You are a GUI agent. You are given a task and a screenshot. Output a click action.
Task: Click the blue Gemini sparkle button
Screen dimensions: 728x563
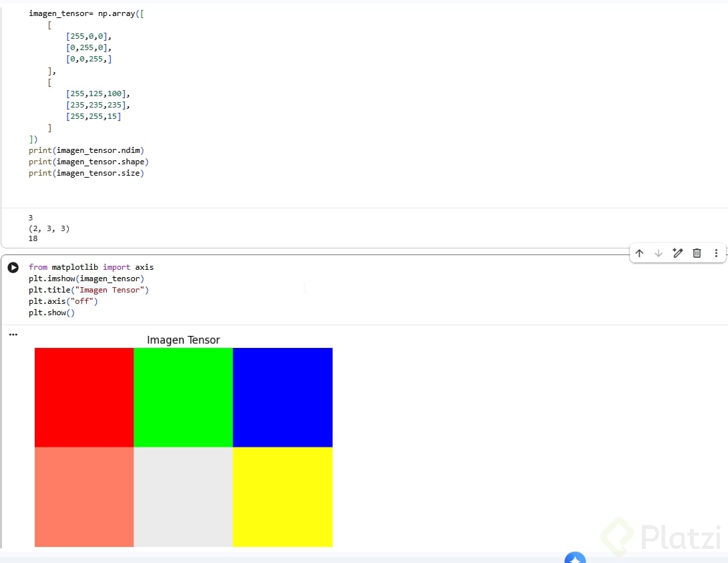pyautogui.click(x=575, y=558)
